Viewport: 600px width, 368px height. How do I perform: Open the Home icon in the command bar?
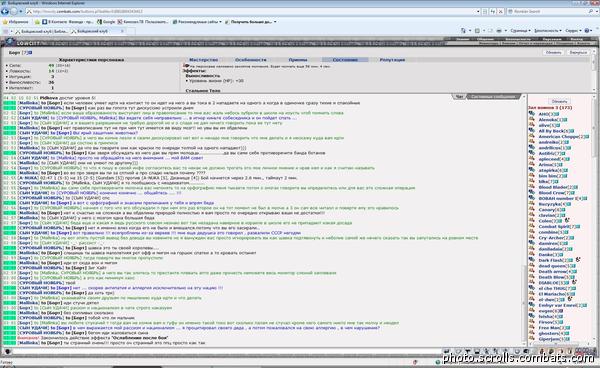coord(463,31)
